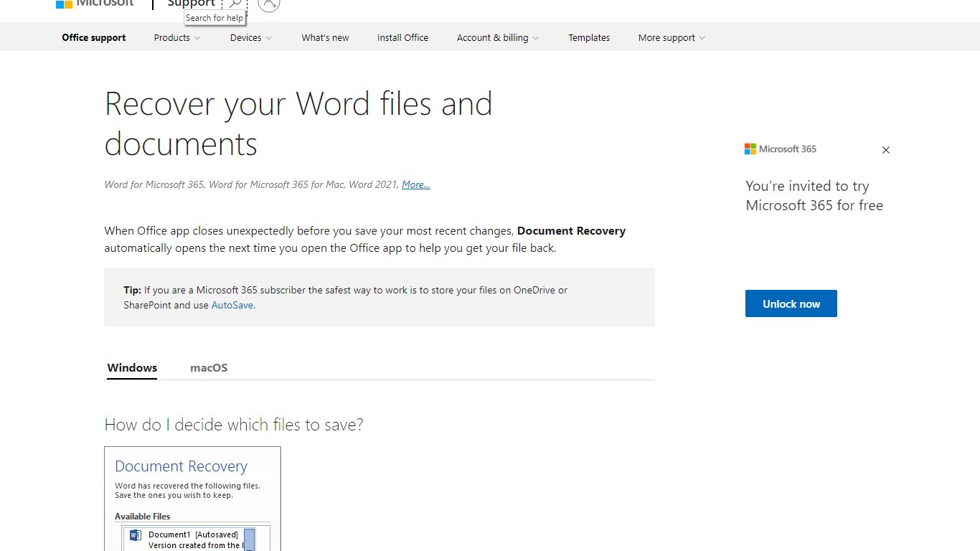Expand Account & billing dropdown
This screenshot has height=551, width=980.
(498, 38)
